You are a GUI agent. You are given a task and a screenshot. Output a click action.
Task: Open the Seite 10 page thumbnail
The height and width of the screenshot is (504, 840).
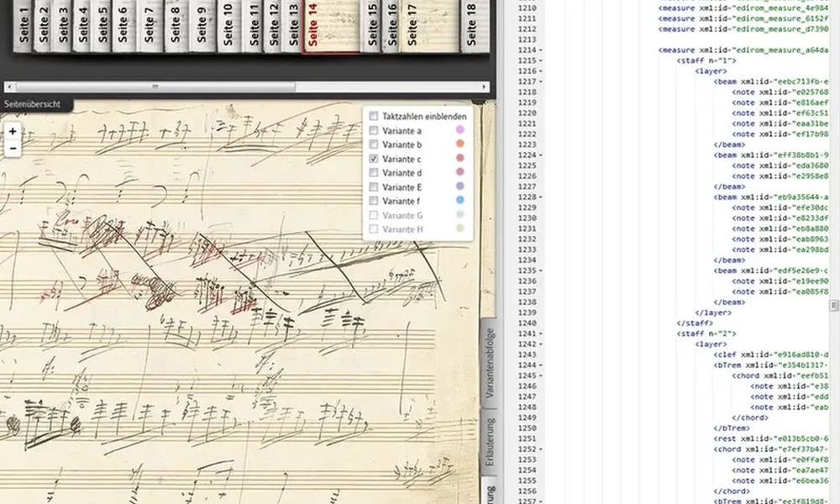(x=228, y=26)
